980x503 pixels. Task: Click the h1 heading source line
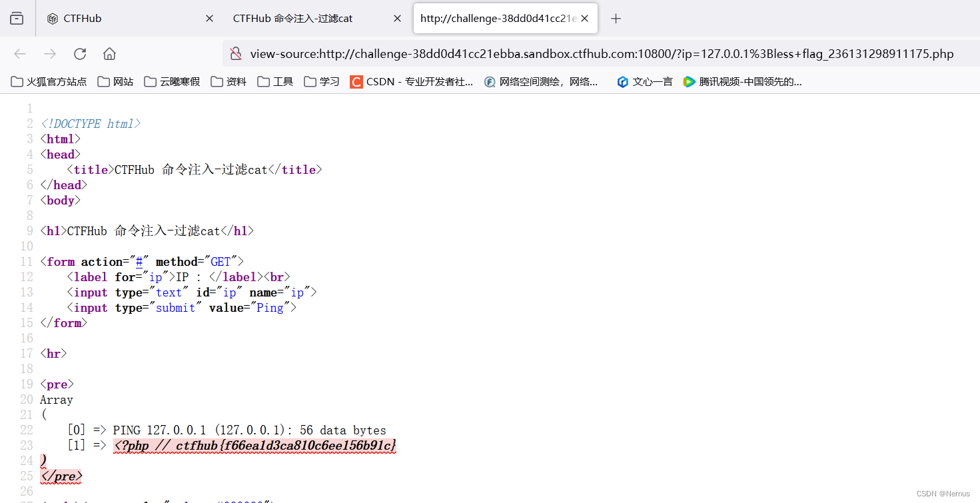[x=147, y=231]
